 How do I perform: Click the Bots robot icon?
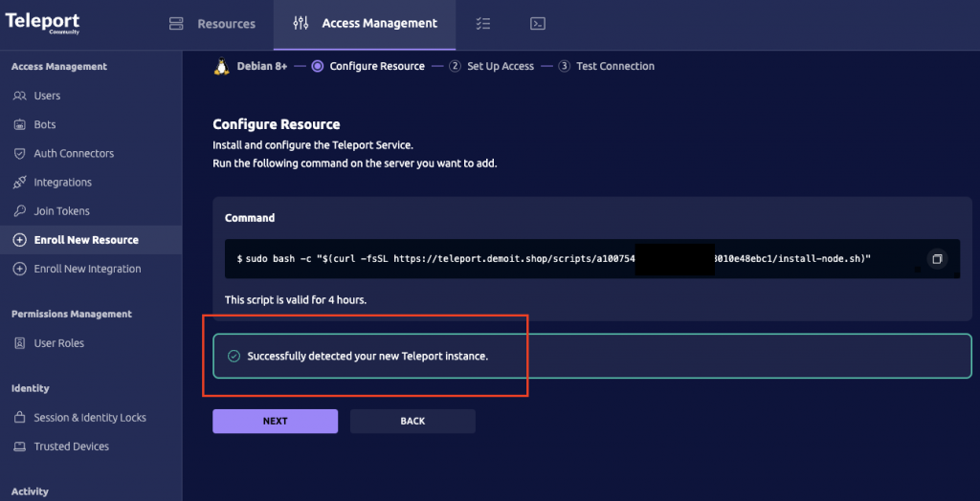20,124
